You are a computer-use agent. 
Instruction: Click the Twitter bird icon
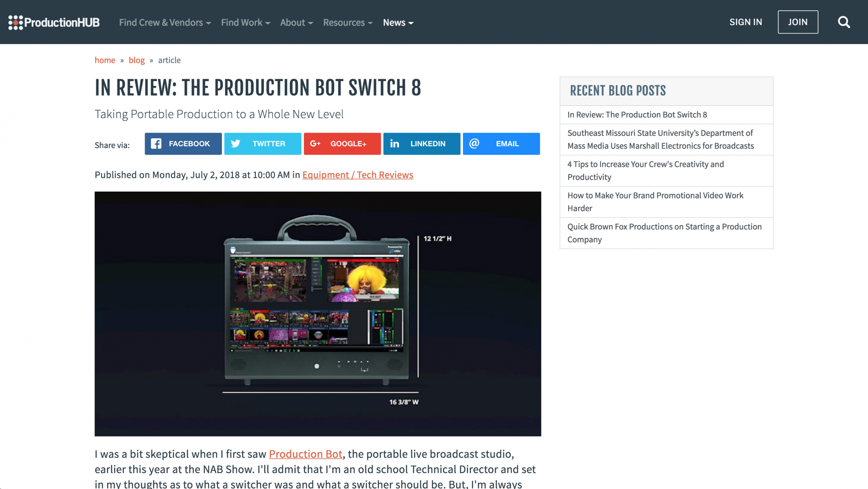coord(236,144)
